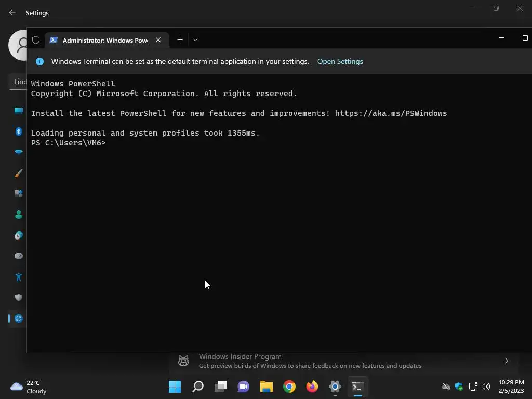Open Time & language in Settings sidebar
The height and width of the screenshot is (399, 532).
[19, 235]
